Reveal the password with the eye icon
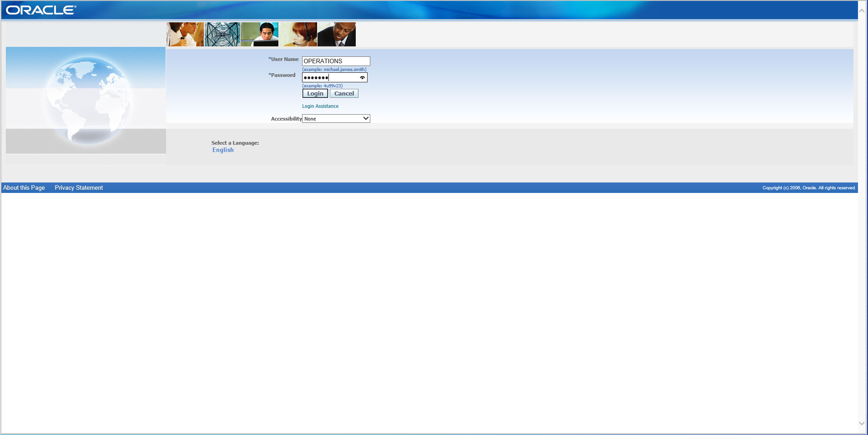 tap(362, 78)
